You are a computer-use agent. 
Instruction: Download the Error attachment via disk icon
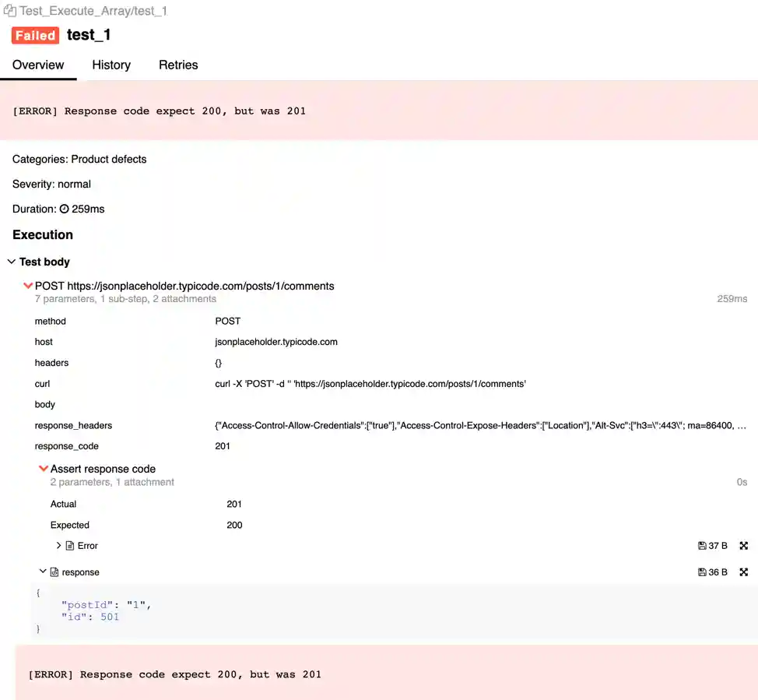701,545
